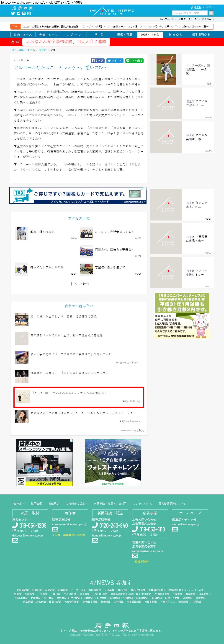Open the Instagram icon in header
224x644 pixels.
(x=29, y=13)
